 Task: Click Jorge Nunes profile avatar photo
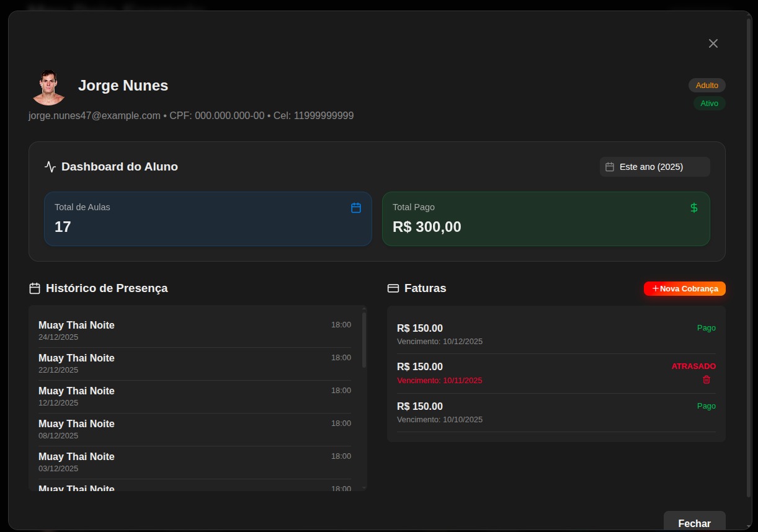(x=48, y=87)
